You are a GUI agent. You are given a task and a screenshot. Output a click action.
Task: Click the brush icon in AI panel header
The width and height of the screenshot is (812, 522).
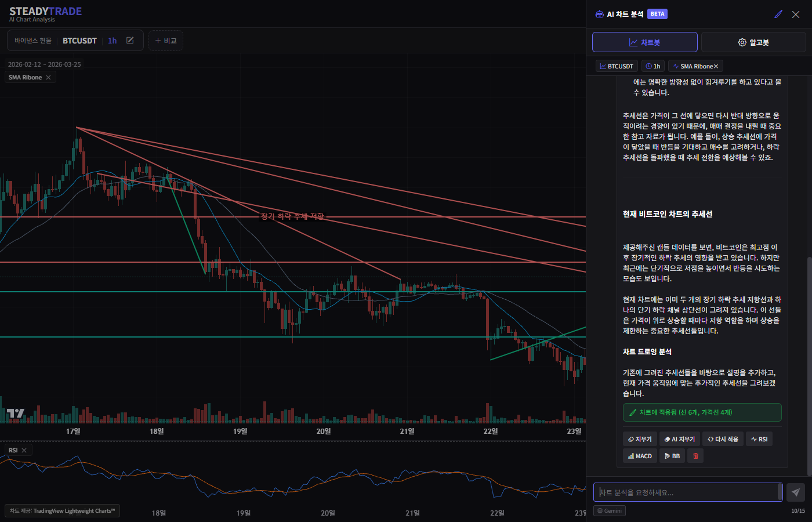click(x=778, y=14)
